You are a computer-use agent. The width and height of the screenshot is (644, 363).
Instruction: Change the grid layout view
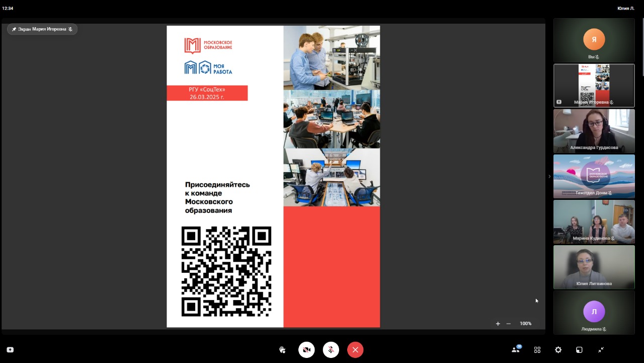coord(537,350)
